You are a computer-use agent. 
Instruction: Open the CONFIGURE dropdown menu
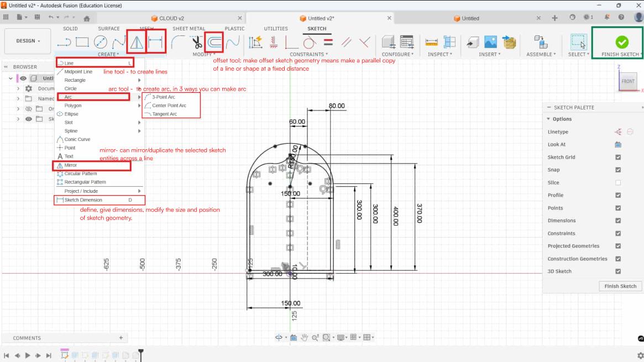(397, 54)
